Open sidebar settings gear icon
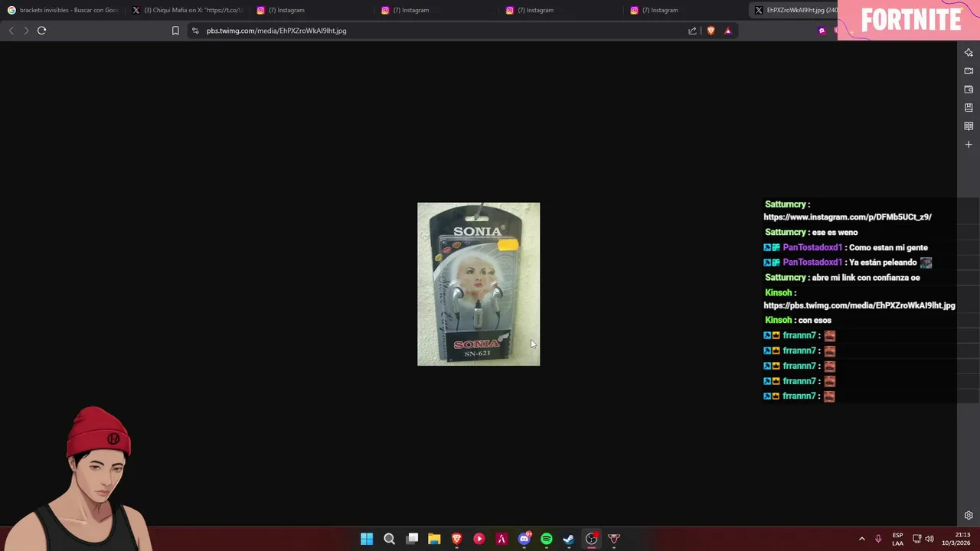Image resolution: width=980 pixels, height=551 pixels. [969, 516]
